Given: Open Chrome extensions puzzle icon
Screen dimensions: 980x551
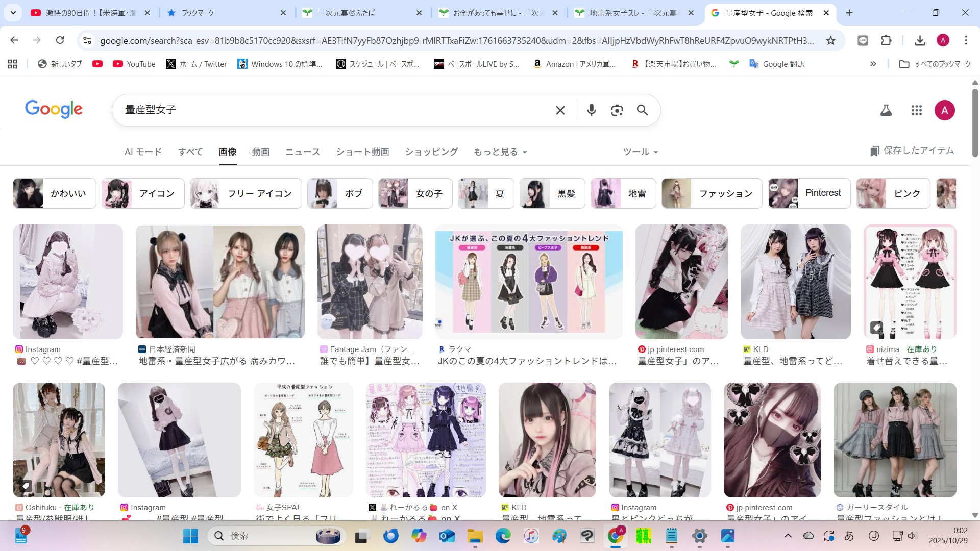Looking at the screenshot, I should 886,40.
